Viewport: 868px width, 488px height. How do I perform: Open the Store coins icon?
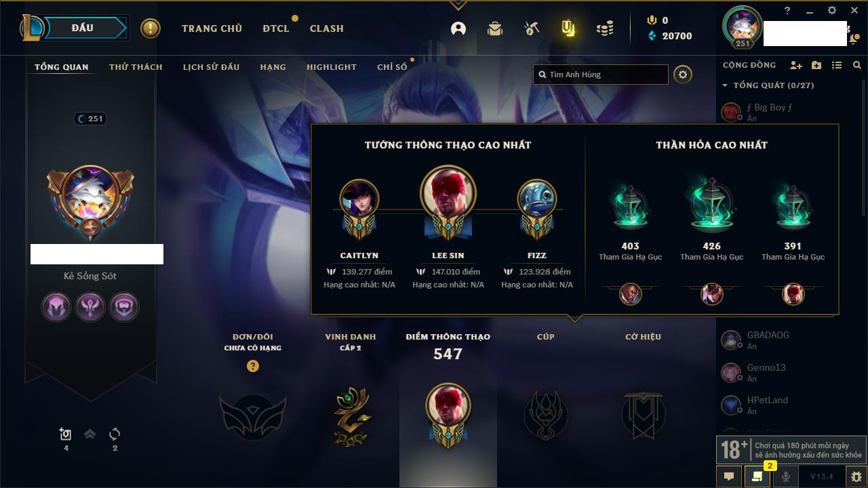tap(605, 28)
